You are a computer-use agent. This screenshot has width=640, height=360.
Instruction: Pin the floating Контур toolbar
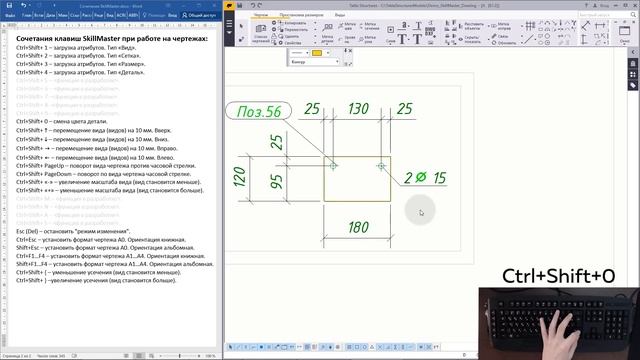tap(345, 51)
